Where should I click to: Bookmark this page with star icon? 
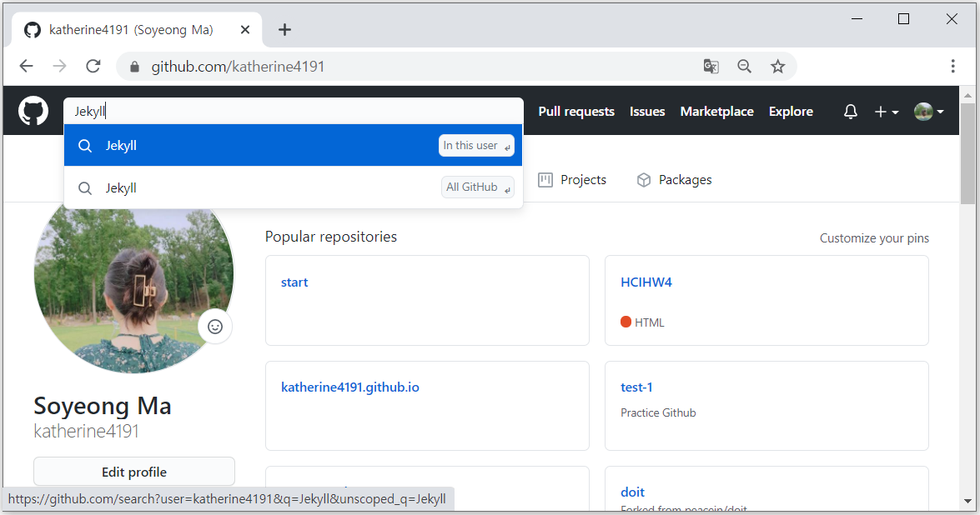[777, 66]
